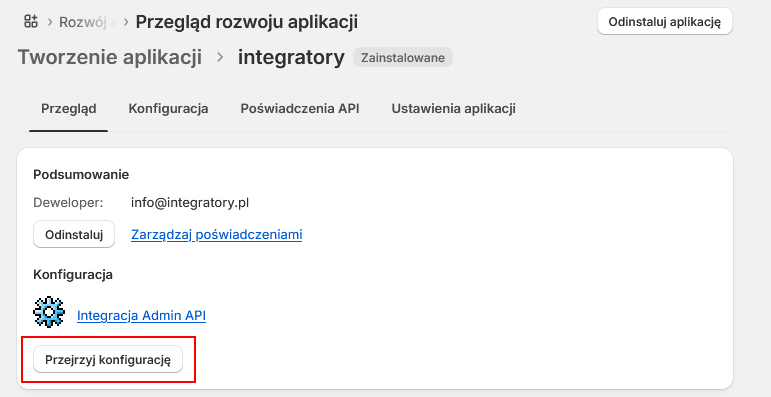The height and width of the screenshot is (397, 771).
Task: Open the truncated Rozwój a breadcrumb
Action: (88, 22)
